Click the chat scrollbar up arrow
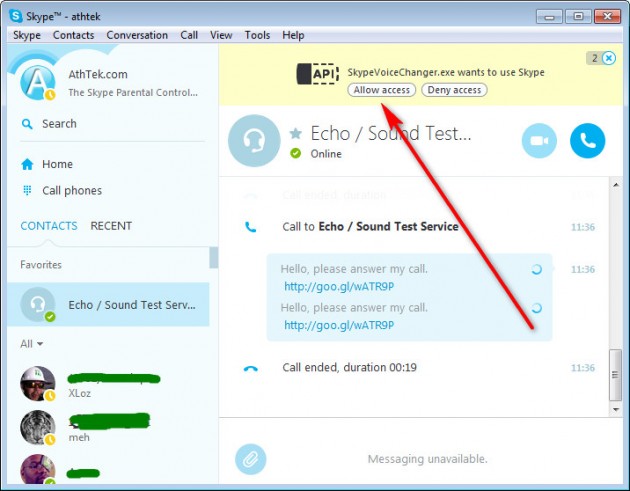The image size is (630, 491). click(x=616, y=185)
